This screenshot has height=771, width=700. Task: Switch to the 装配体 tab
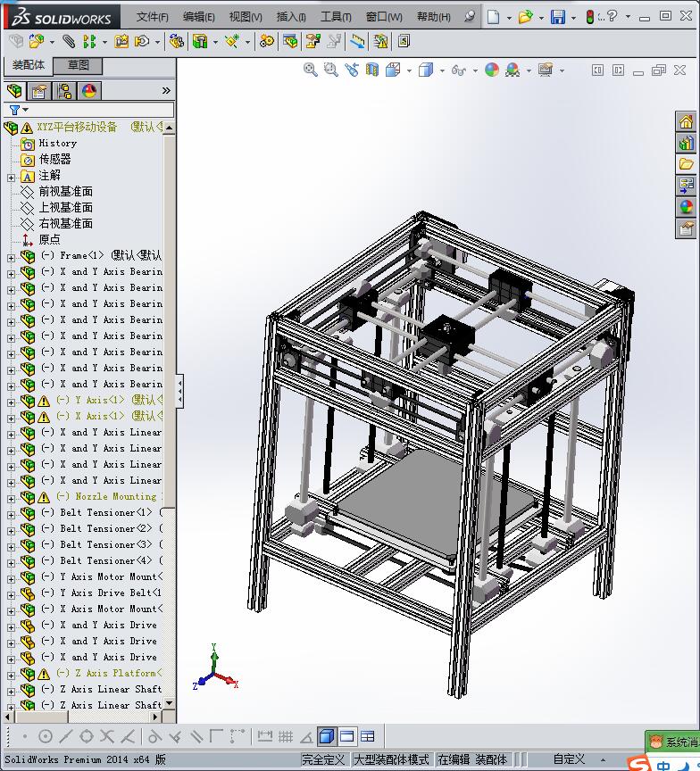click(28, 65)
